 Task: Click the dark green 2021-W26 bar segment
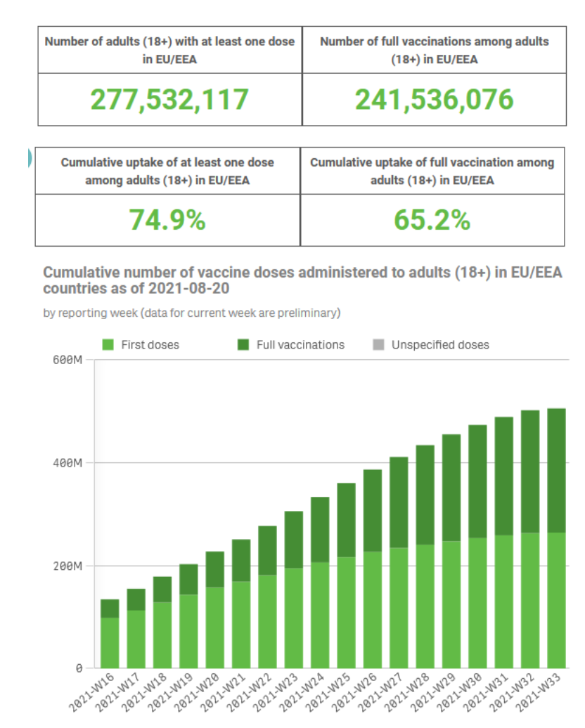click(x=372, y=510)
